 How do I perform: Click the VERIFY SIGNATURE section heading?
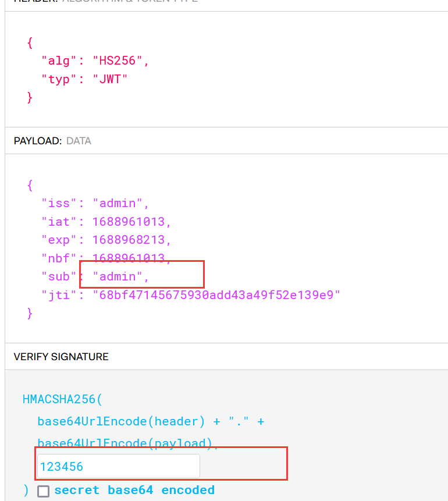coord(61,357)
